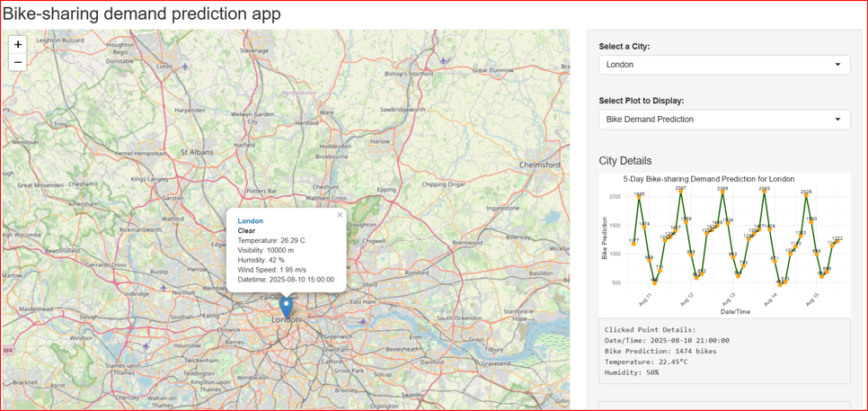Zoom in the map with plus button
Viewport: 868px width, 411px height.
click(18, 44)
